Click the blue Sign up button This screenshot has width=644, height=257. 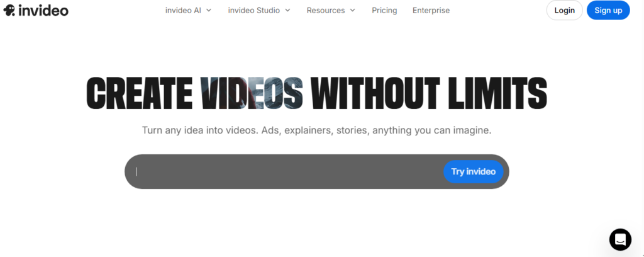608,10
